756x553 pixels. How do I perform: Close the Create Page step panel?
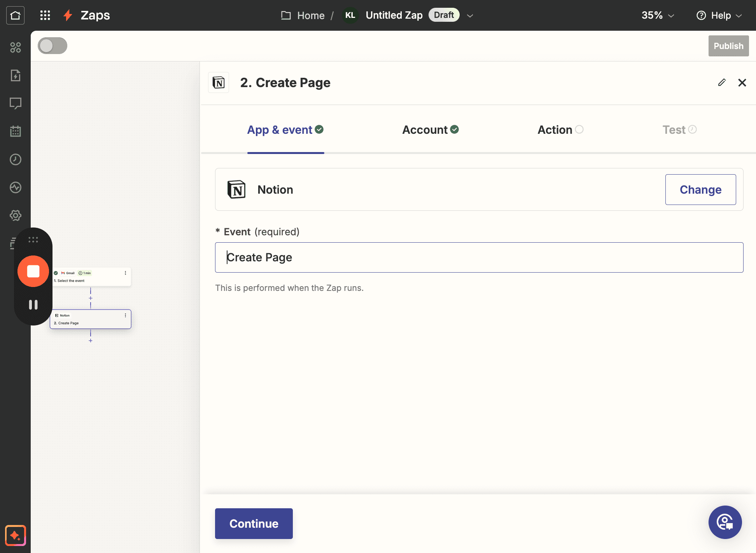click(x=742, y=82)
